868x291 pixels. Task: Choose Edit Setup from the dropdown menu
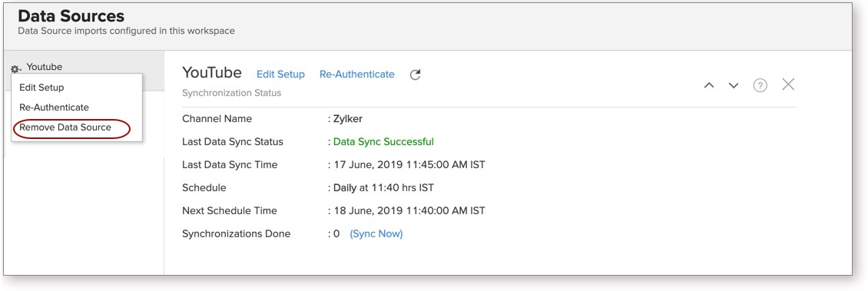41,88
